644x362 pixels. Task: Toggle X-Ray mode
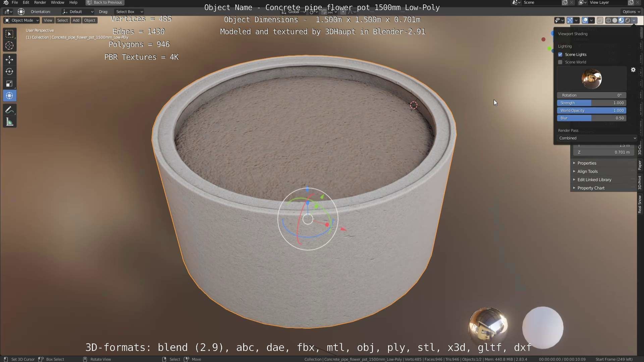[x=600, y=20]
